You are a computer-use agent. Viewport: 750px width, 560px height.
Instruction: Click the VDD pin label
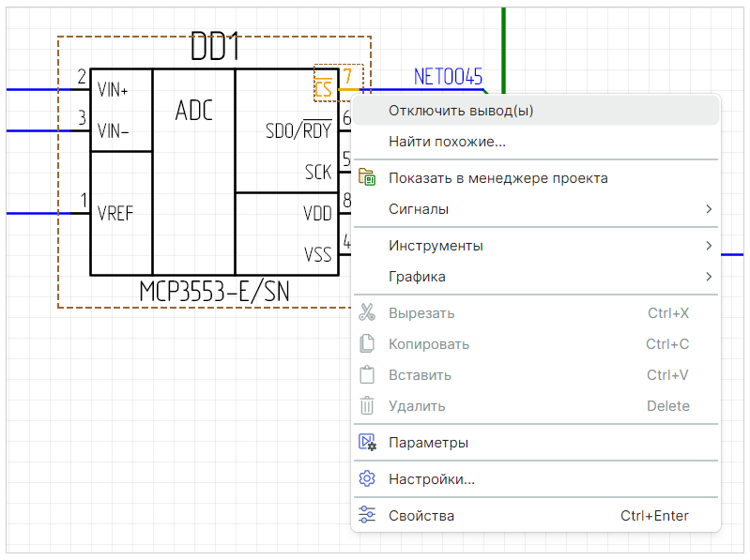pyautogui.click(x=317, y=214)
